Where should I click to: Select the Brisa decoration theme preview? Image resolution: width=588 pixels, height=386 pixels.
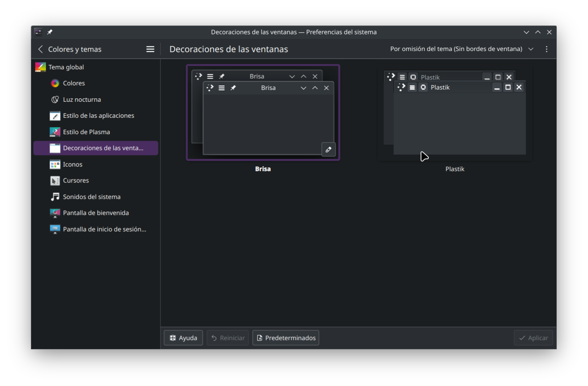point(263,112)
